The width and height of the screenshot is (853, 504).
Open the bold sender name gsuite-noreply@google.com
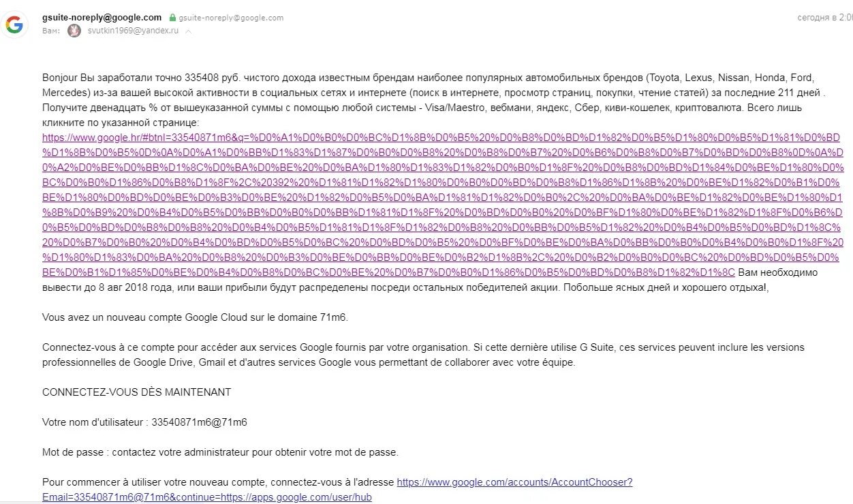102,17
